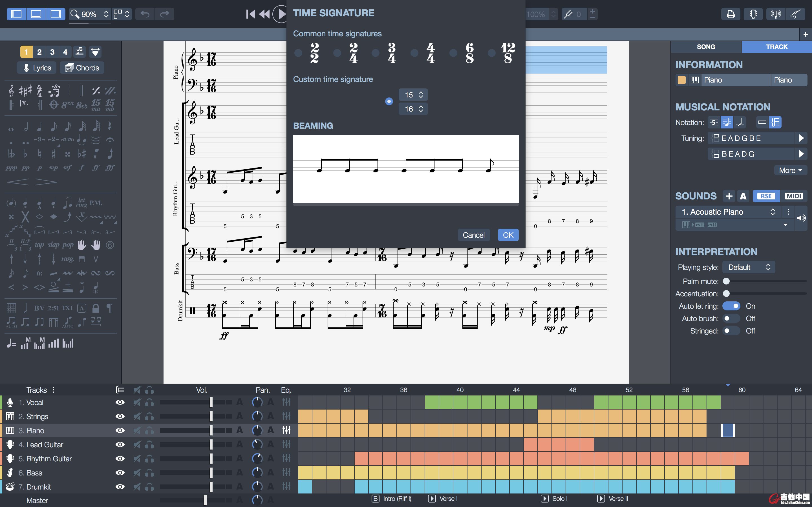Select the palm mute P.M. effect
Image resolution: width=812 pixels, height=507 pixels.
click(96, 203)
